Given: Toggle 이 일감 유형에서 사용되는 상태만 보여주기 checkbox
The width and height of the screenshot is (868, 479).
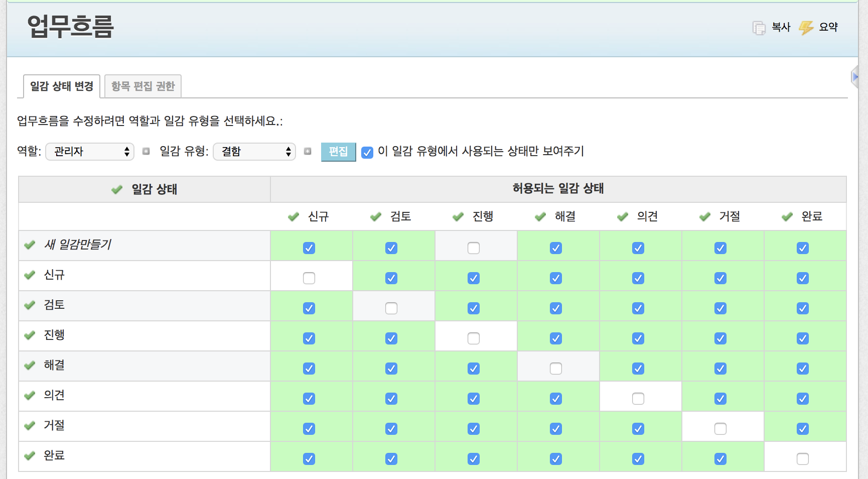Looking at the screenshot, I should tap(367, 152).
